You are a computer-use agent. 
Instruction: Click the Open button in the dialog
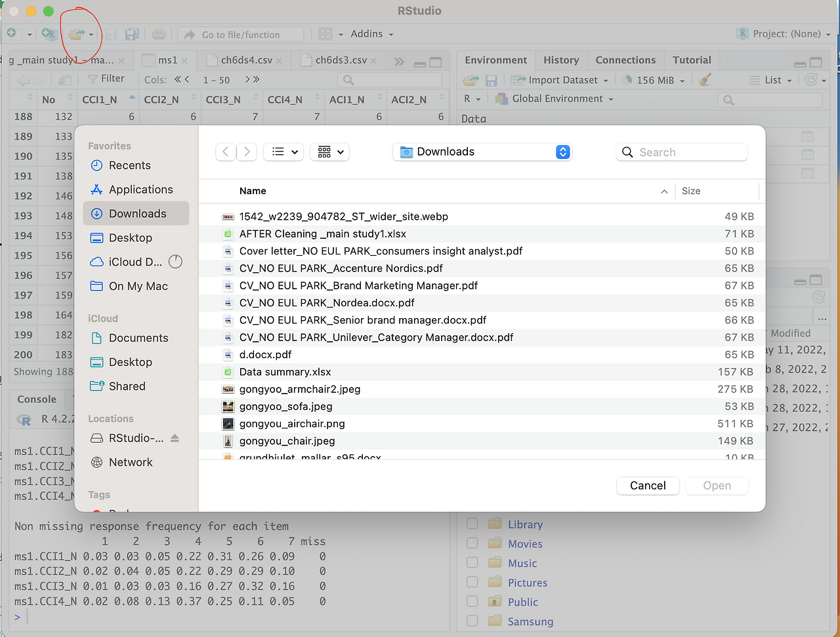[x=717, y=485]
